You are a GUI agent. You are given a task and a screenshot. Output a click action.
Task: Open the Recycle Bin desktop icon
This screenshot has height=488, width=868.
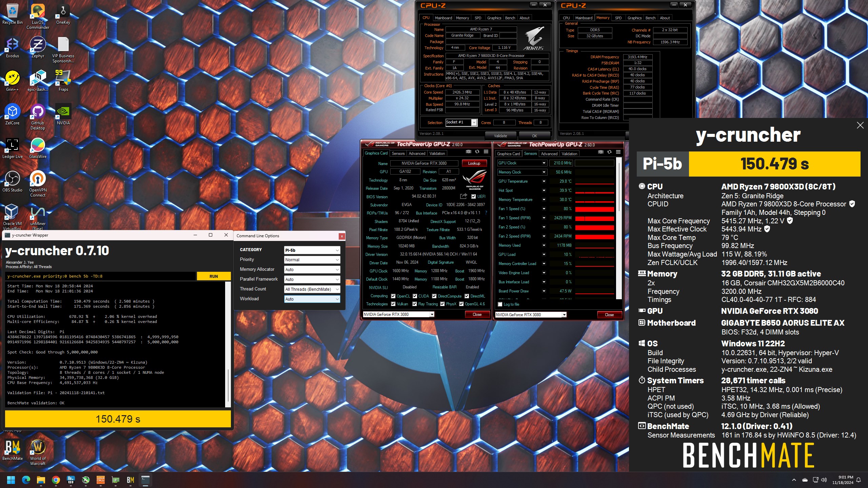pos(13,14)
